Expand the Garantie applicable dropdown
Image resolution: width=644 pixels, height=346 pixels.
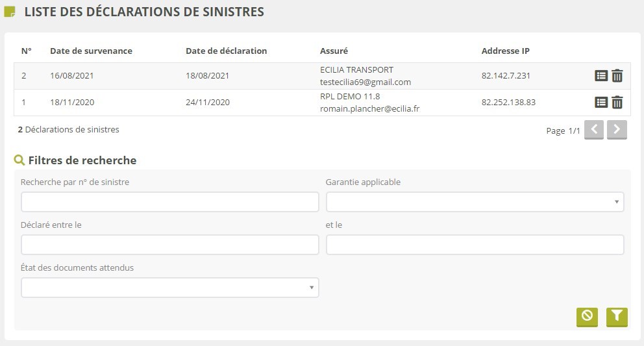[475, 202]
